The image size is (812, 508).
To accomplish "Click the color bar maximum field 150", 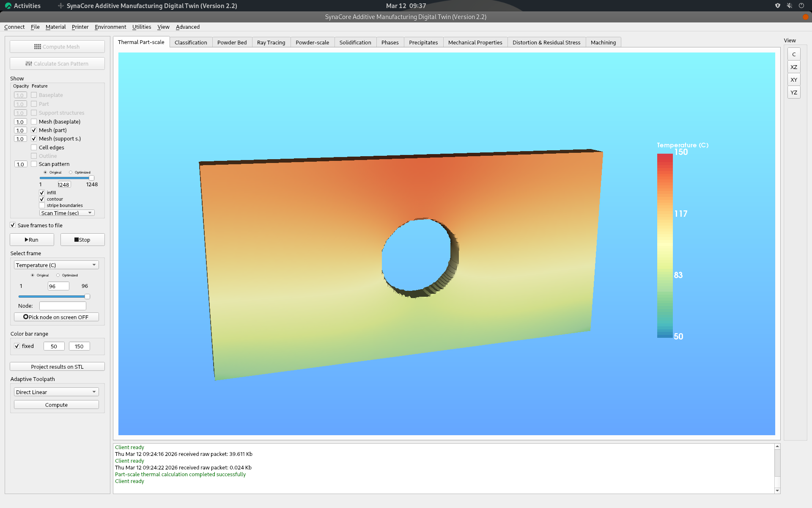I will point(80,346).
